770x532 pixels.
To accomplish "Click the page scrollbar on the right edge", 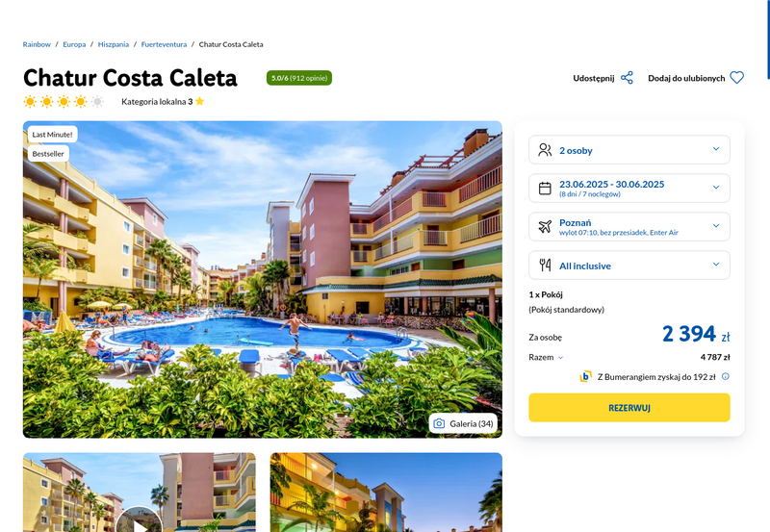I will click(x=767, y=39).
